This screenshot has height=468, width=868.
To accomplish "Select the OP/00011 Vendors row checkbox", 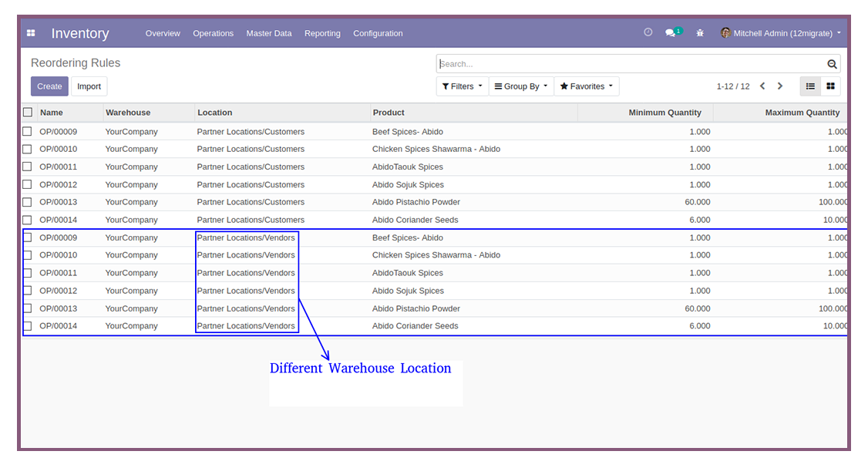I will tap(28, 273).
